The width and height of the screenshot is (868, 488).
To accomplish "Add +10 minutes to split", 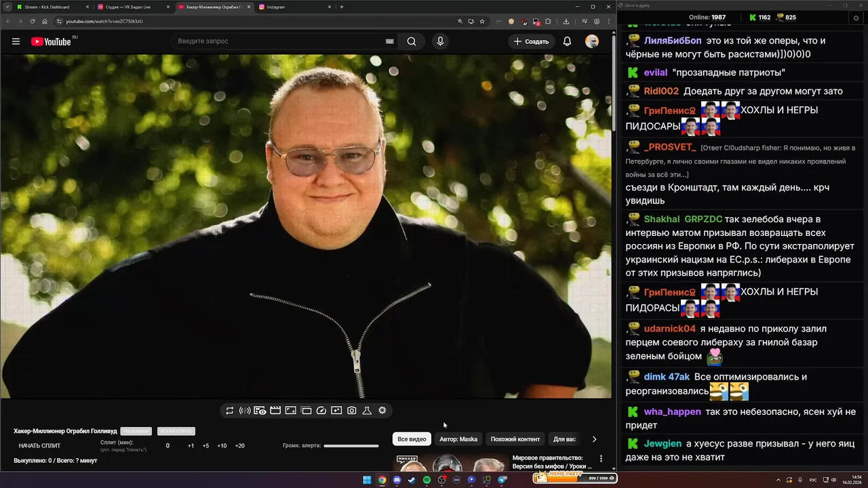I will pos(222,446).
